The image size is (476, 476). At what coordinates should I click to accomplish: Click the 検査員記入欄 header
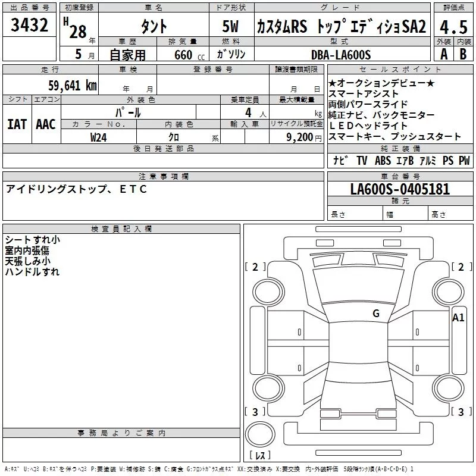click(121, 229)
